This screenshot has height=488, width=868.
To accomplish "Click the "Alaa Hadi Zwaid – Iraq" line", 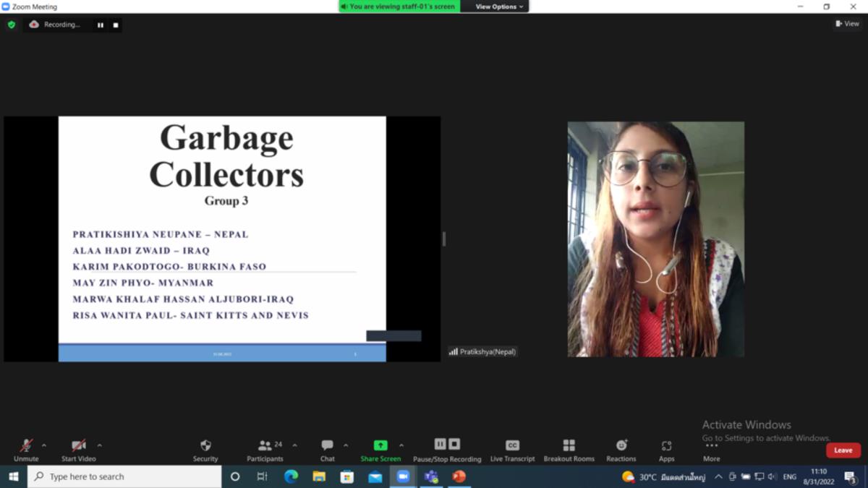I will tap(141, 251).
